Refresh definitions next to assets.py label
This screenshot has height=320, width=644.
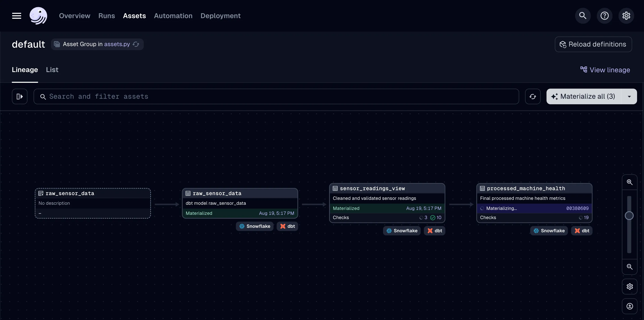tap(136, 44)
